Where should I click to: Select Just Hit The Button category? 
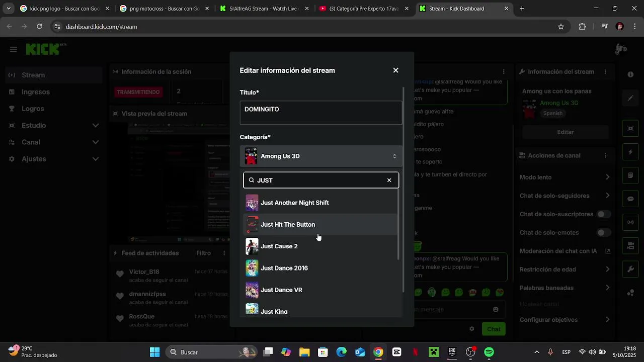click(320, 224)
